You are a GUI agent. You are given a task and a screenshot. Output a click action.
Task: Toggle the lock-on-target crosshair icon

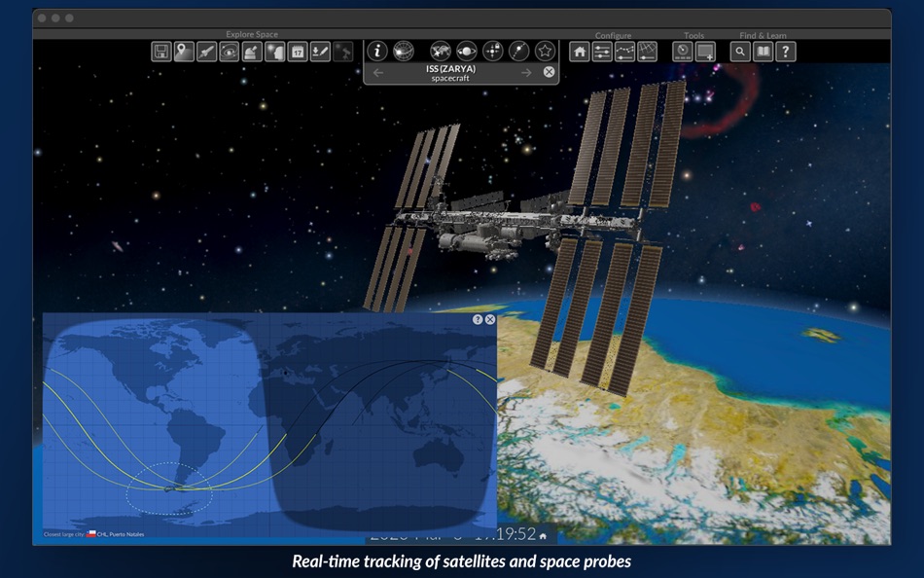pyautogui.click(x=493, y=51)
